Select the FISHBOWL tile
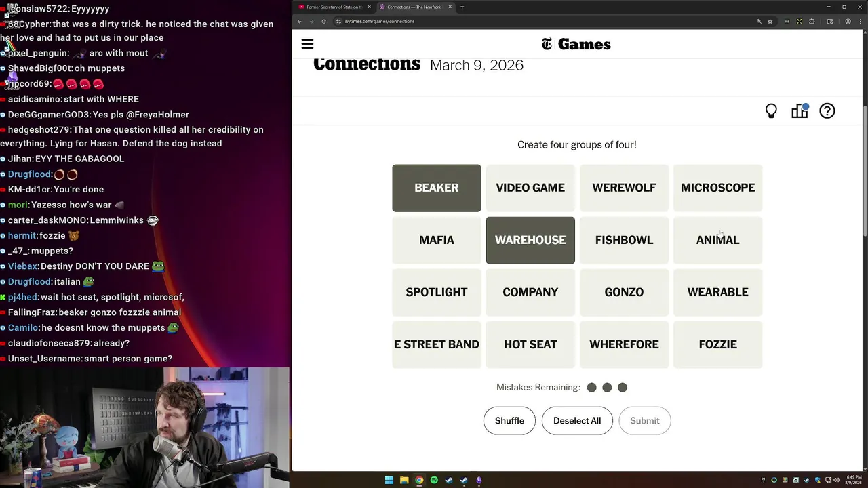 point(624,240)
